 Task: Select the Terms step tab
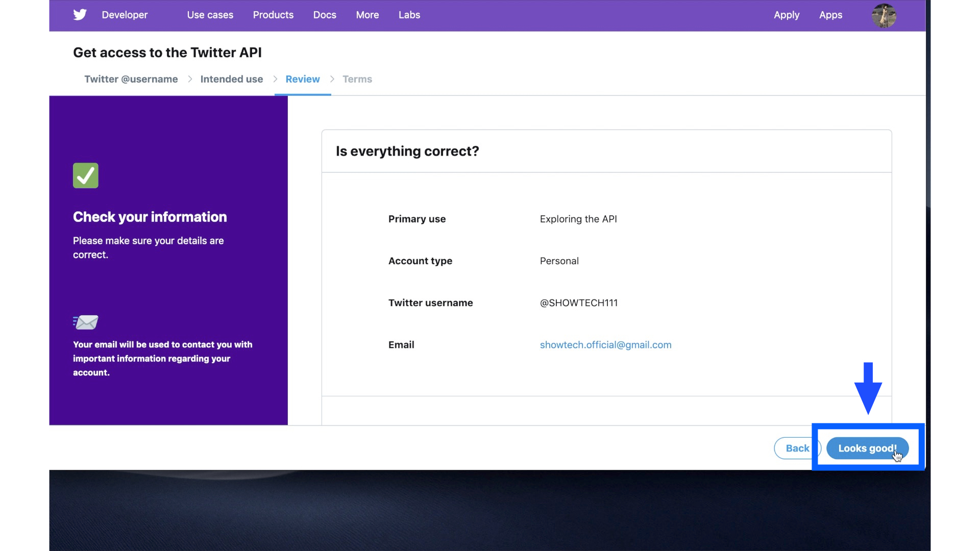pyautogui.click(x=357, y=79)
